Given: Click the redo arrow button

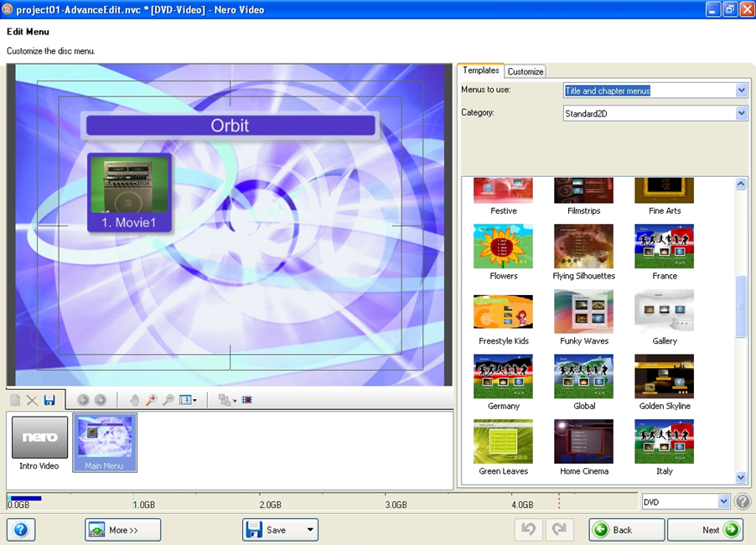Looking at the screenshot, I should [559, 530].
